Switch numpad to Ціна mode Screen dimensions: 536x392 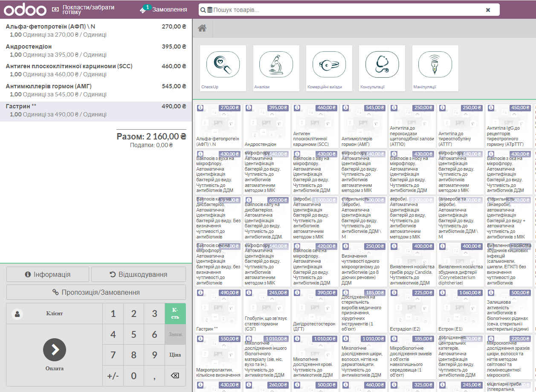175,355
